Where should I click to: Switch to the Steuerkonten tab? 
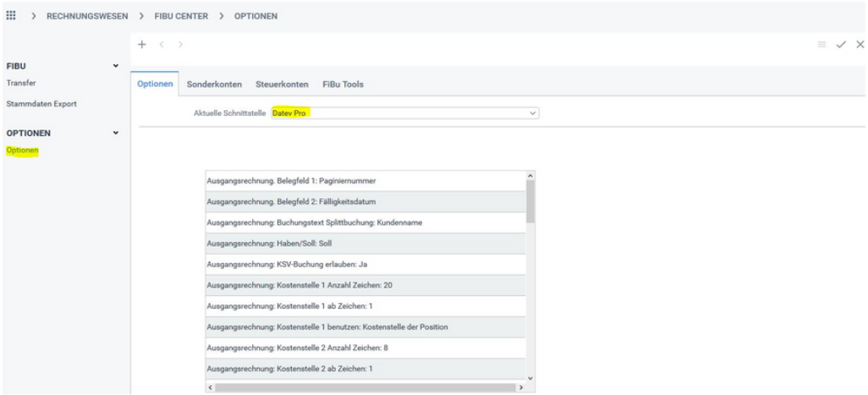(x=282, y=85)
